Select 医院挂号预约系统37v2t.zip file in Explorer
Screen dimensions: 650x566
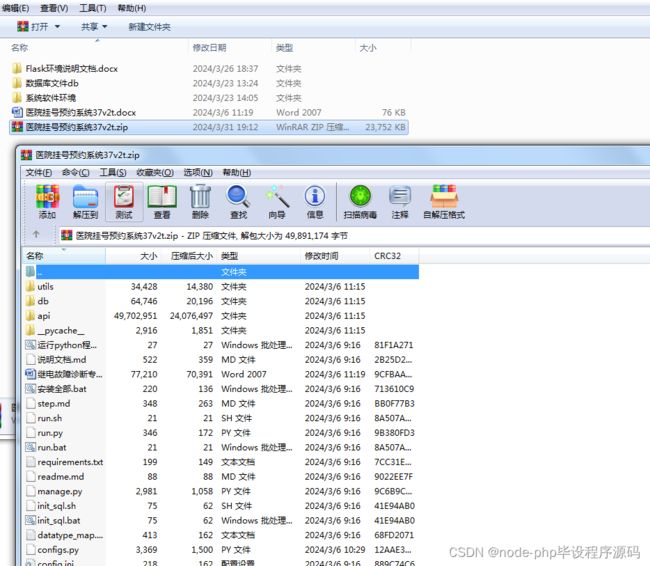pos(209,127)
